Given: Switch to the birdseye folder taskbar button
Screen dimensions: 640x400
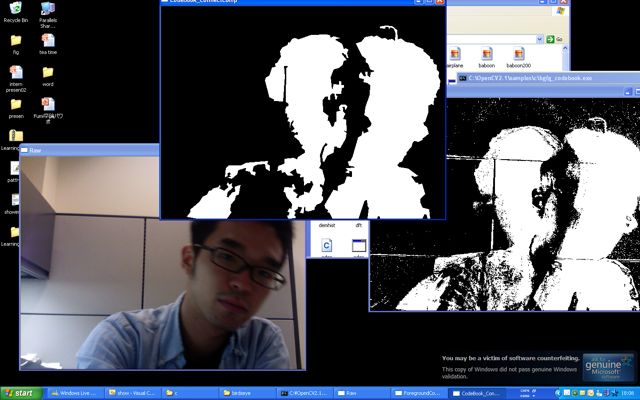Looking at the screenshot, I should pyautogui.click(x=247, y=393).
